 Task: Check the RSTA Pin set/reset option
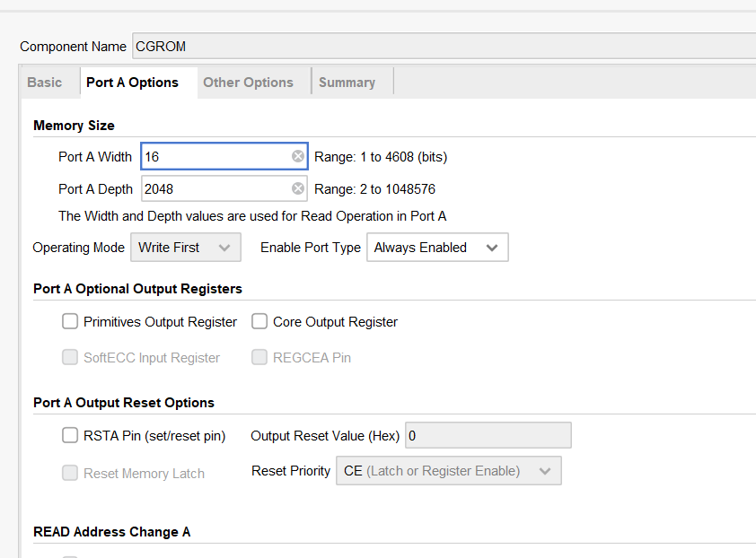click(x=70, y=436)
